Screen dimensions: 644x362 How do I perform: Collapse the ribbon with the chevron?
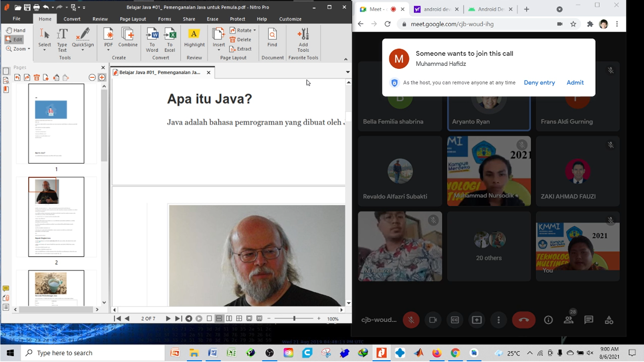[x=346, y=59]
